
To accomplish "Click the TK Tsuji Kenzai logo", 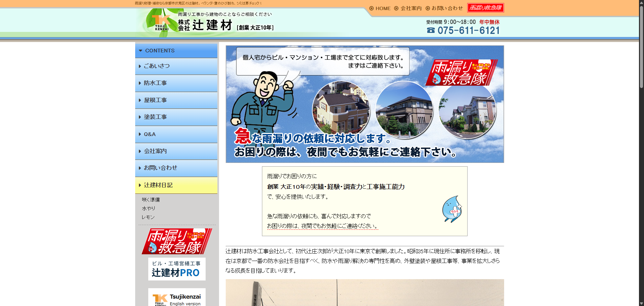I will point(160,23).
